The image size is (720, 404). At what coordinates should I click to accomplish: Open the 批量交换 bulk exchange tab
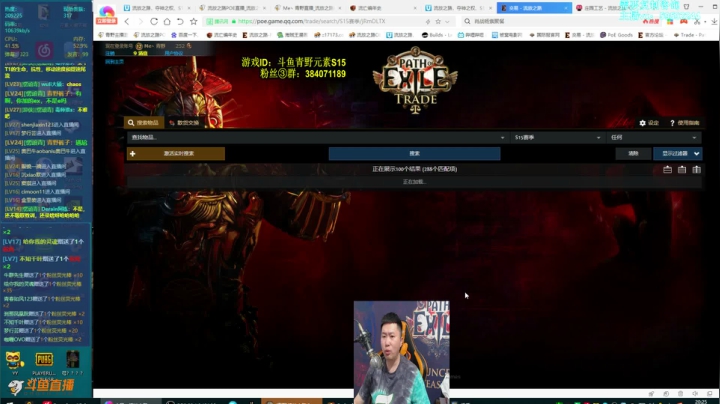[184, 123]
